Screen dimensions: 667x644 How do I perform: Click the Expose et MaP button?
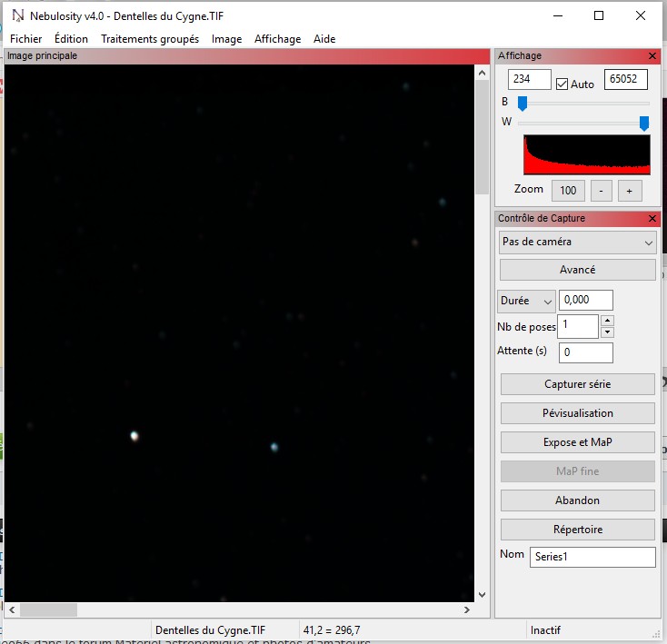[x=577, y=442]
